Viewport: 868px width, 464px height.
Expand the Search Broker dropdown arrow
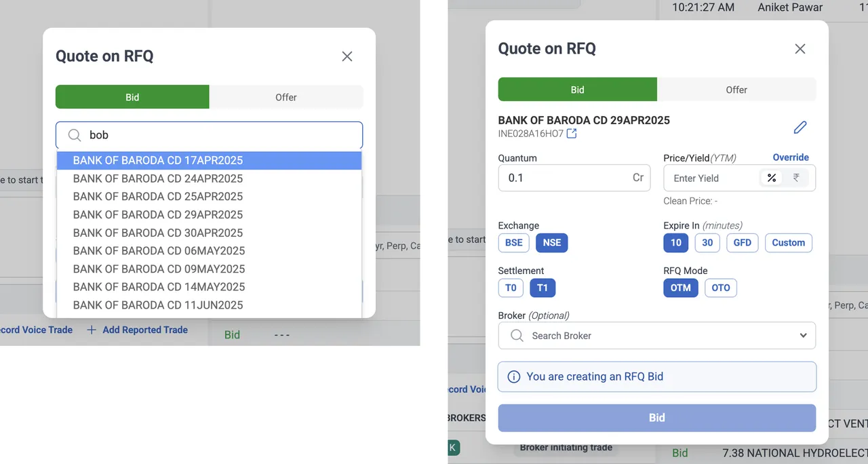click(803, 335)
